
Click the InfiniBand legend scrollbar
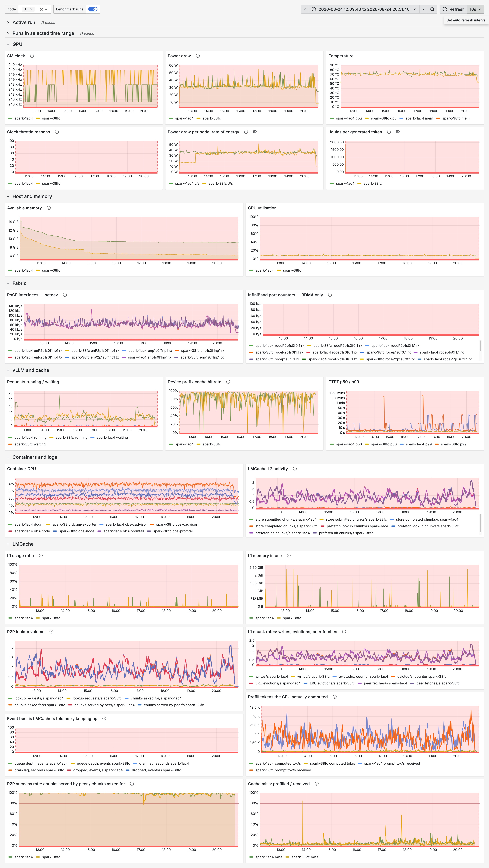tap(480, 345)
